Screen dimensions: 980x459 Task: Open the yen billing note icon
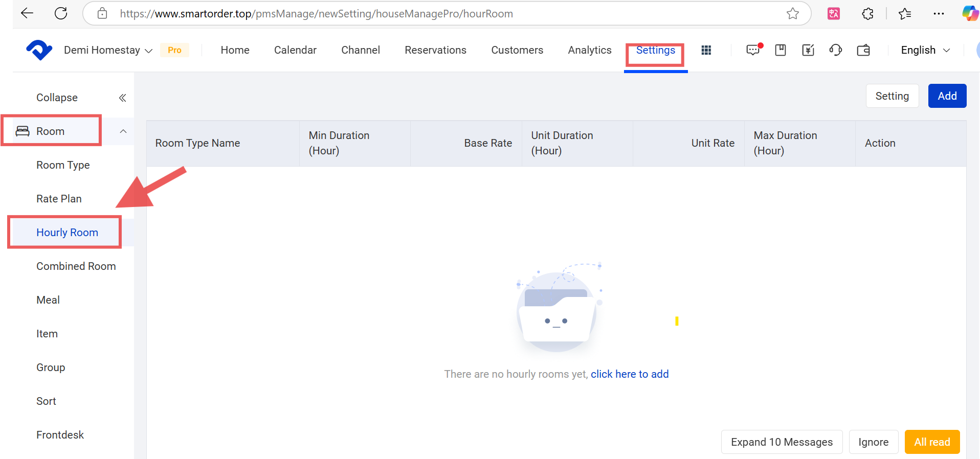[808, 50]
